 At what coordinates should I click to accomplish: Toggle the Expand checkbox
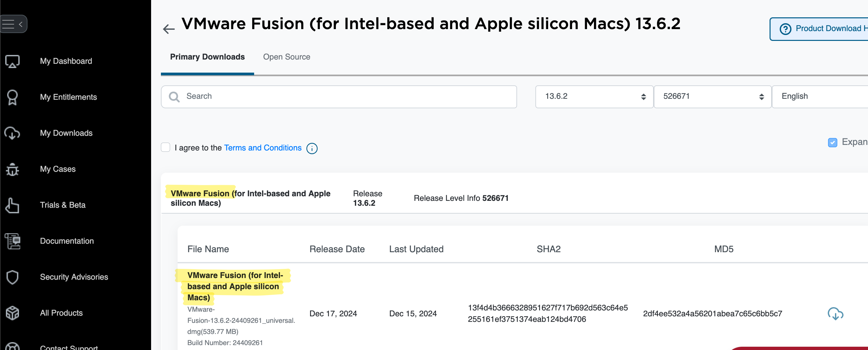coord(832,143)
